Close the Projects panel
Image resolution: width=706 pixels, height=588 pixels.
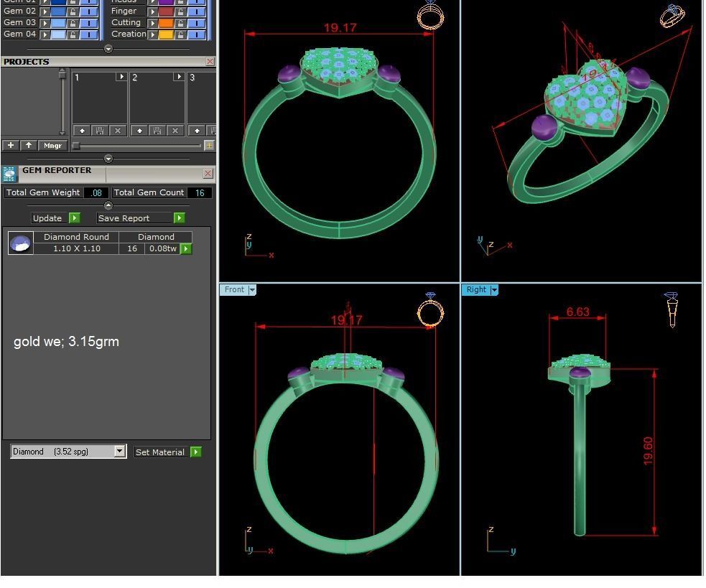click(210, 61)
